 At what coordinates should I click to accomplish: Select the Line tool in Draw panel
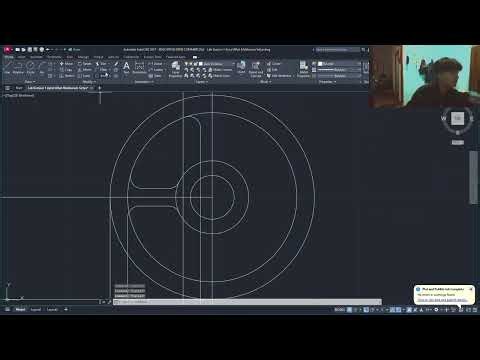[7, 67]
